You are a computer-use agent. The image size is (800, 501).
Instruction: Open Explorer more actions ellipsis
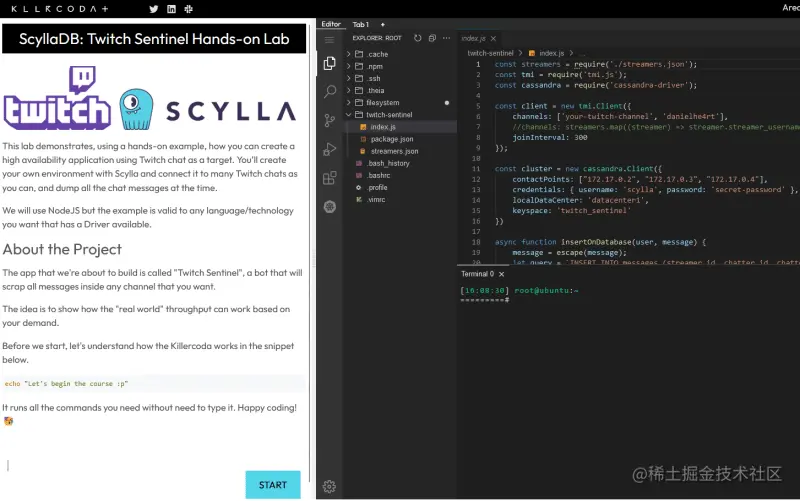coord(446,38)
